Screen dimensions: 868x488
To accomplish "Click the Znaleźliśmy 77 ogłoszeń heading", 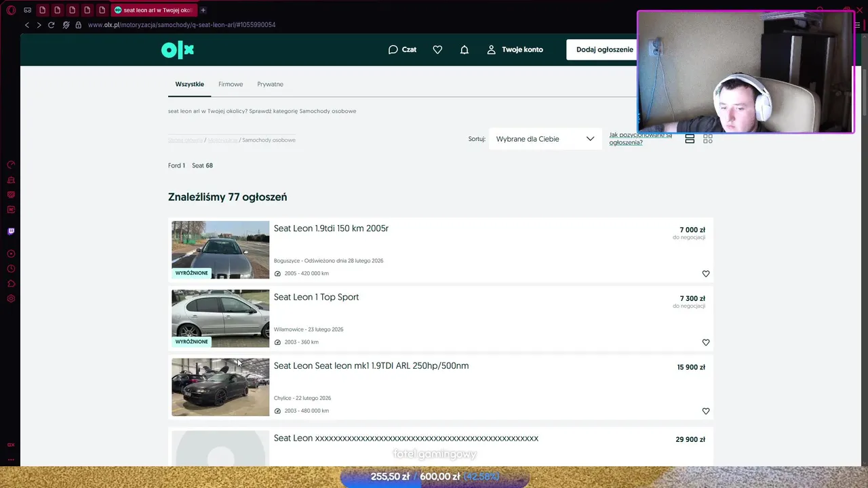I will tap(228, 197).
